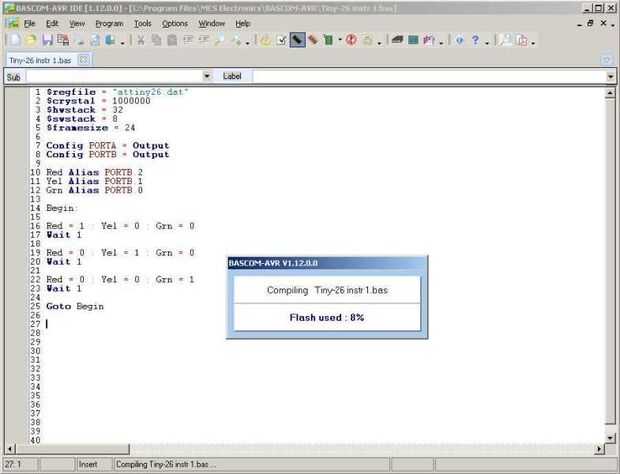The width and height of the screenshot is (620, 474).
Task: Click the person icon in the toolbar
Action: (x=506, y=40)
